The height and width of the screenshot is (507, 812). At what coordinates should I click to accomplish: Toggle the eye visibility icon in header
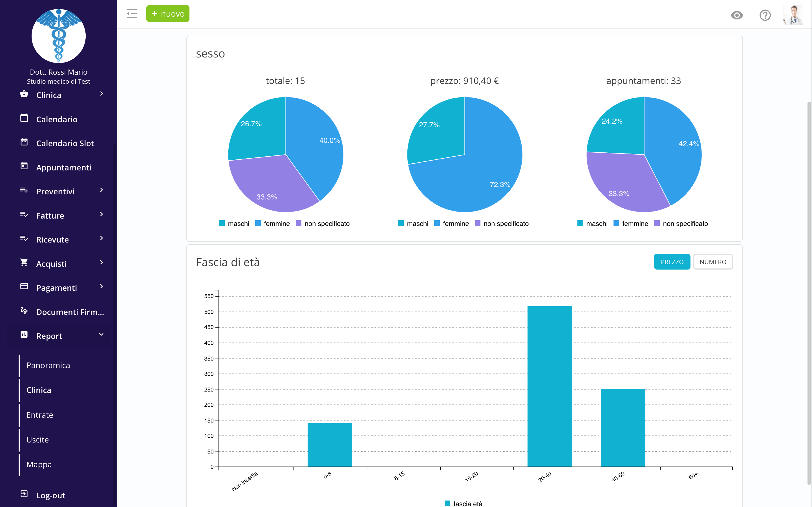point(737,15)
